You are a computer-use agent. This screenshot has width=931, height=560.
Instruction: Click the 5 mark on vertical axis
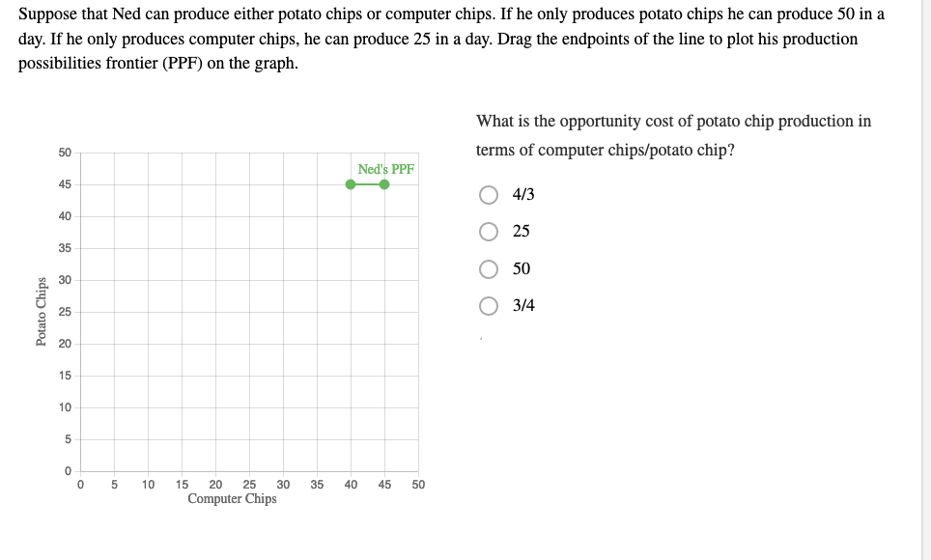point(70,440)
